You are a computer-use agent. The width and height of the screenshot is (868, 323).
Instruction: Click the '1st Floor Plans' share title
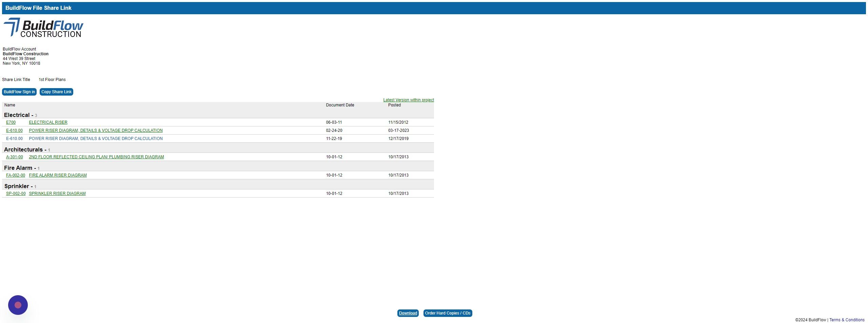[x=52, y=80]
